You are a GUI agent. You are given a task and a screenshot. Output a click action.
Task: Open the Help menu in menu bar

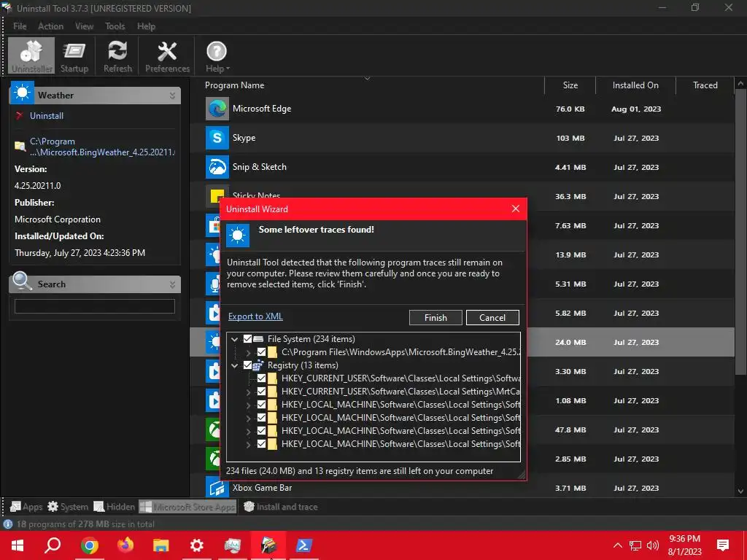point(146,26)
